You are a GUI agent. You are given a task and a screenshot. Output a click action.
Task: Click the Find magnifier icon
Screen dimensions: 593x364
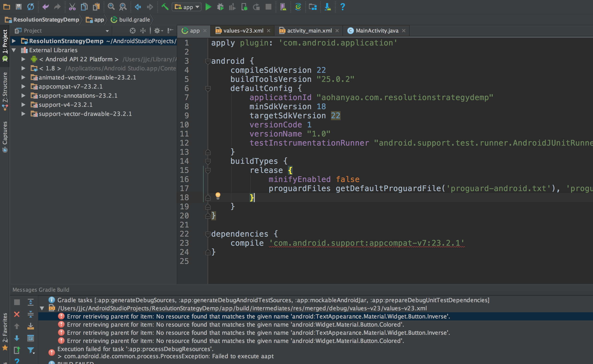(x=111, y=7)
